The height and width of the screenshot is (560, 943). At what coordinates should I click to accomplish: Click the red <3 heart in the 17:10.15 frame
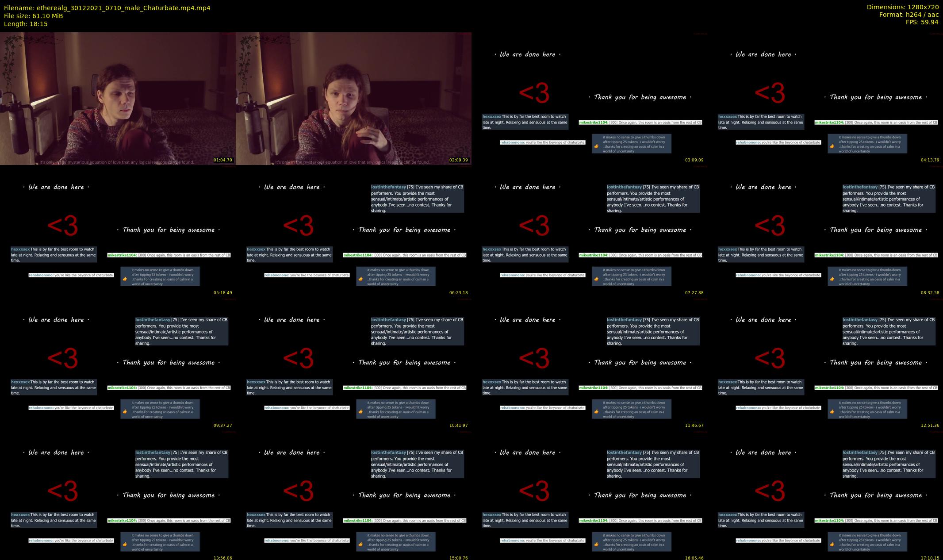770,492
